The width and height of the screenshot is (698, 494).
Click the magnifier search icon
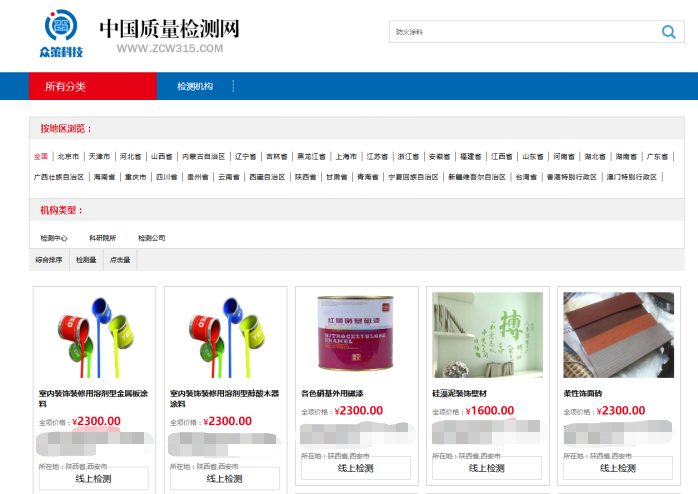(x=668, y=32)
